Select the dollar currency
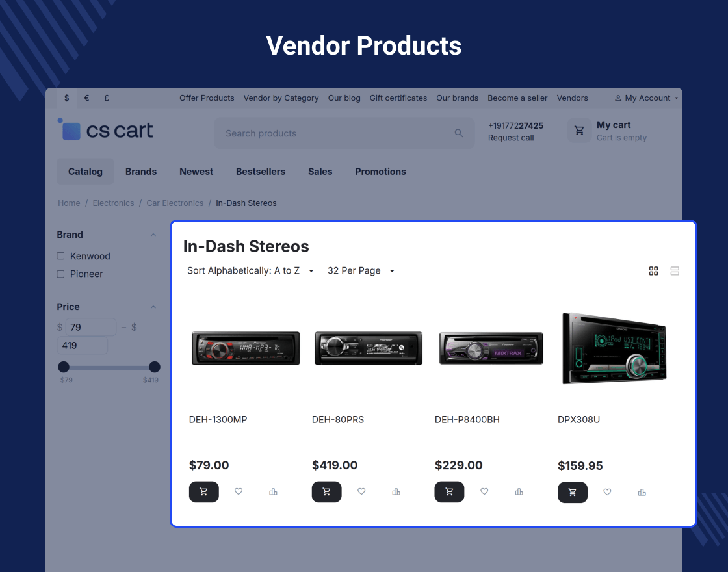The image size is (728, 572). [67, 98]
